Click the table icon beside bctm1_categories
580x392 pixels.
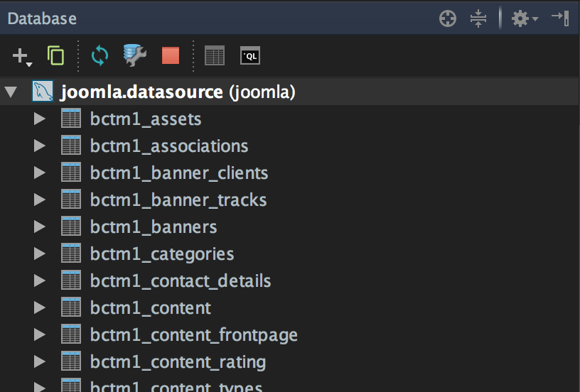point(71,253)
